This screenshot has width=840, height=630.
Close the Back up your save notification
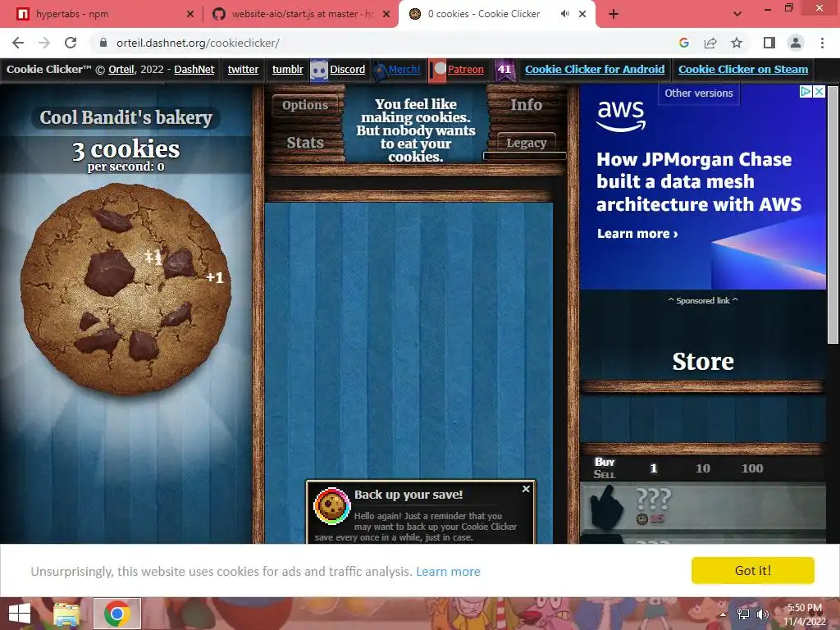coord(526,489)
